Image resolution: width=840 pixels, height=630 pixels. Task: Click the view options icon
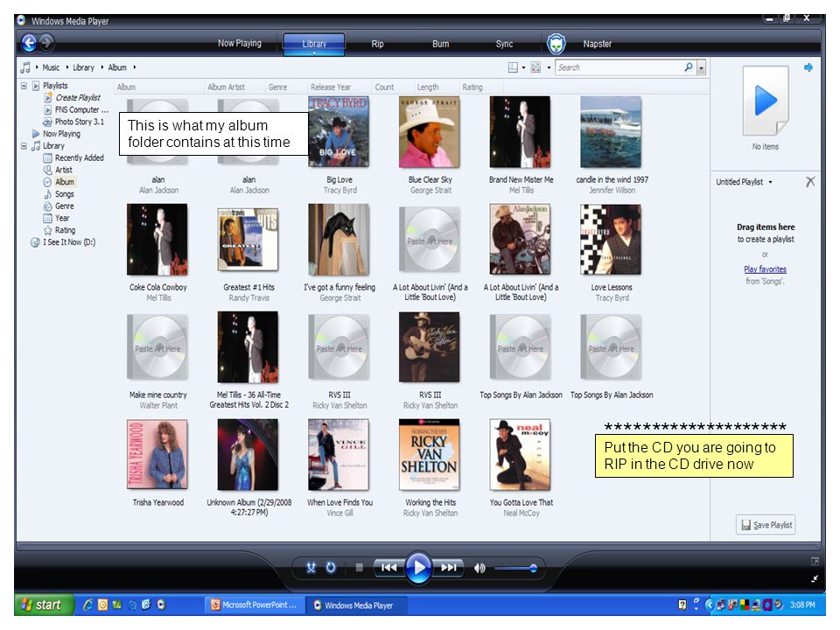[535, 67]
